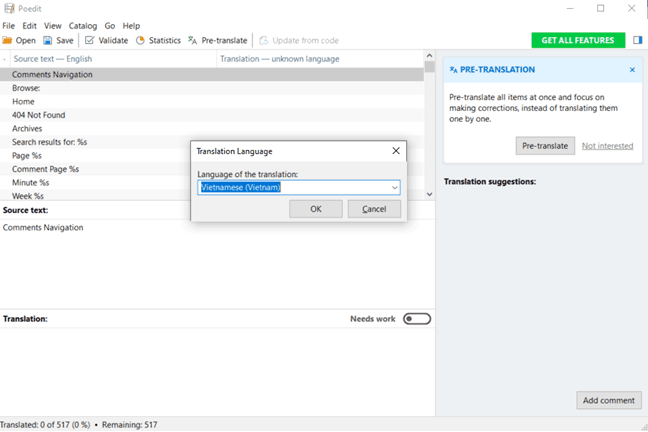The image size is (648, 432).
Task: Click the Save toolbar label
Action: pyautogui.click(x=65, y=41)
